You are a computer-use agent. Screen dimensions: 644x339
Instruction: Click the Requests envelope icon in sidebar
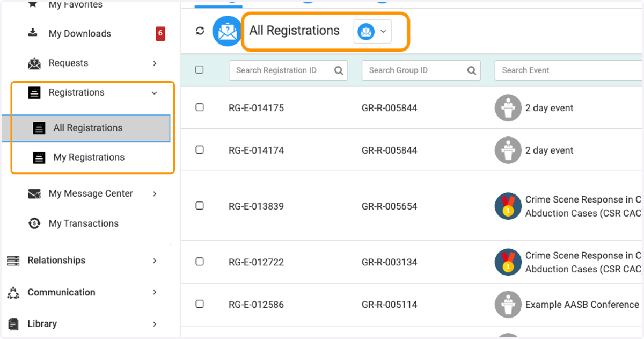tap(34, 63)
